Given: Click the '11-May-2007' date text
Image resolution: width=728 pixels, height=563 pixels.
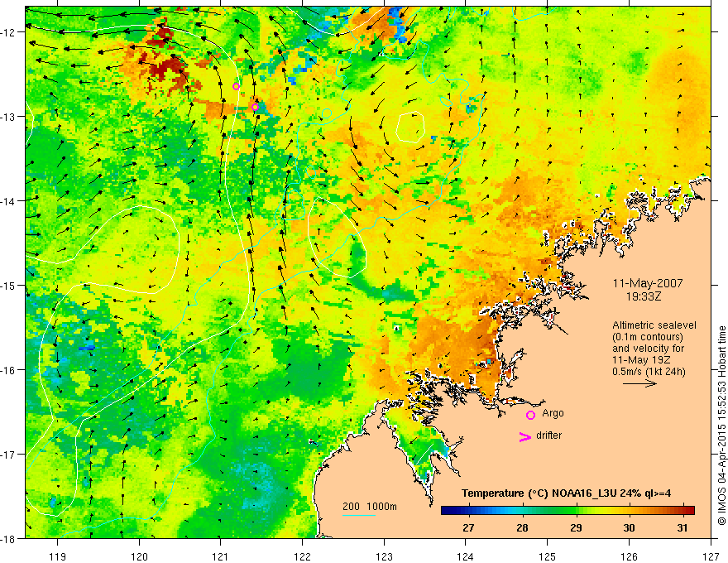Looking at the screenshot, I should click(648, 283).
